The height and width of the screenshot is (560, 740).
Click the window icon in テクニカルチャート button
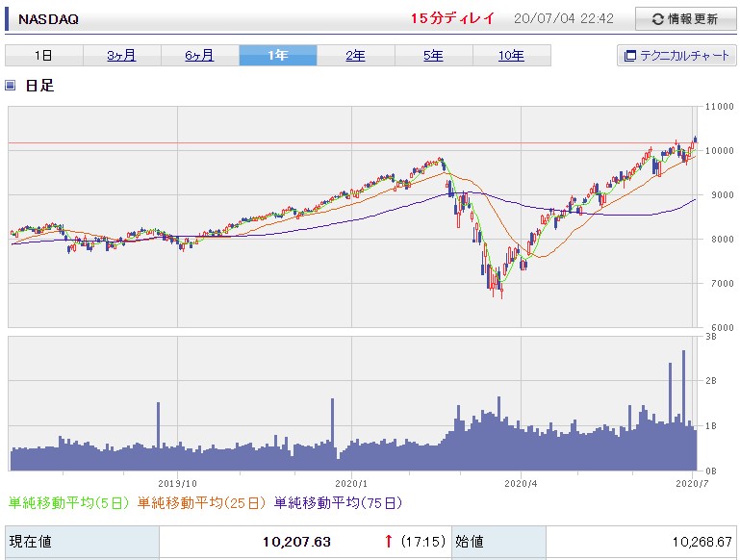[630, 56]
